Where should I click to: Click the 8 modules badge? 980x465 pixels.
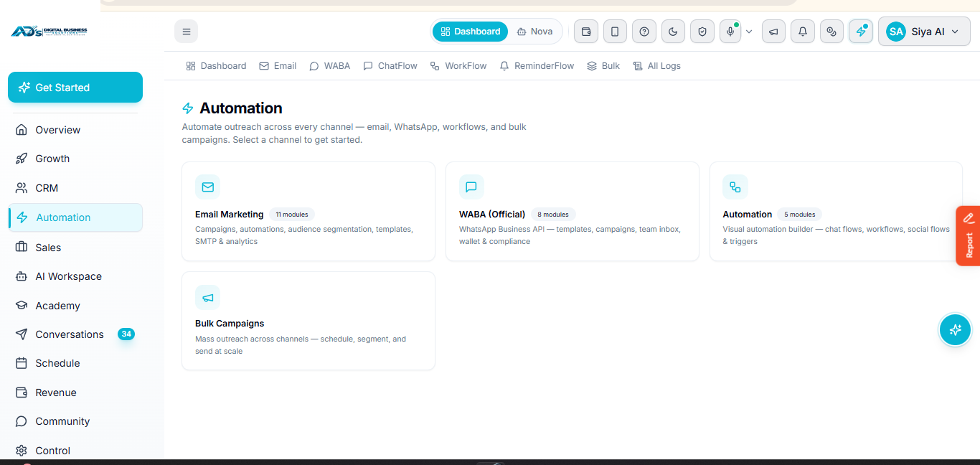point(553,215)
